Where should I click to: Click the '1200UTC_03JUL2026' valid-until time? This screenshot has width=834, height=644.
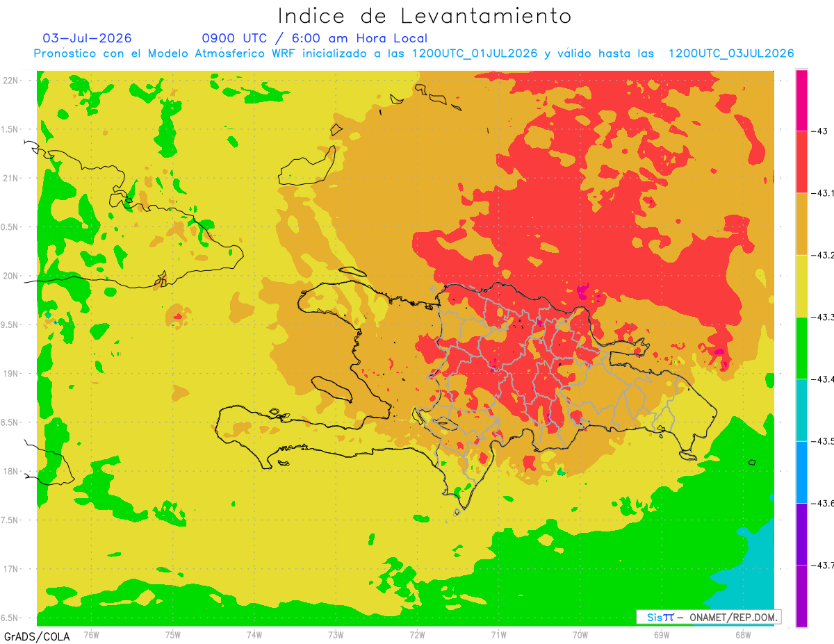tap(731, 53)
